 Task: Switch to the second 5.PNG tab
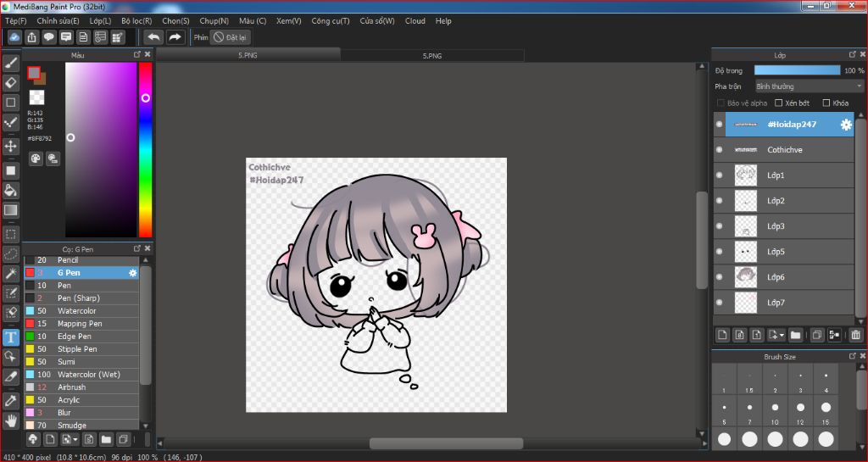(x=432, y=56)
